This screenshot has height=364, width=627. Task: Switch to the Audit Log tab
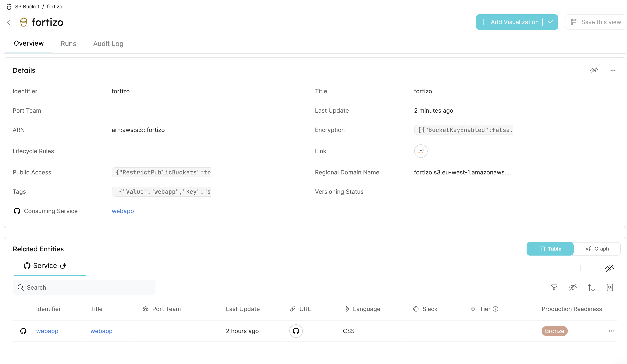click(x=108, y=44)
